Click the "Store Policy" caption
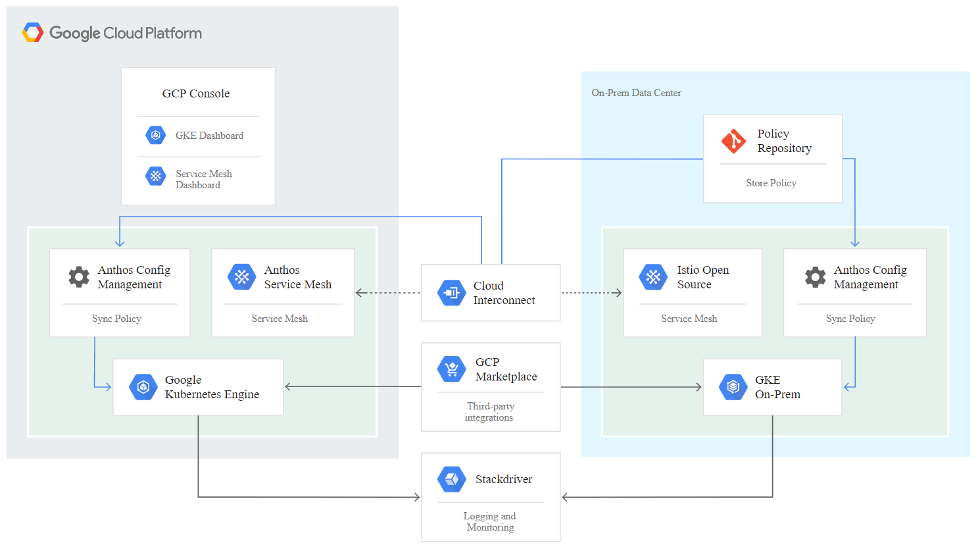Screen dimensions: 980x549 772,183
